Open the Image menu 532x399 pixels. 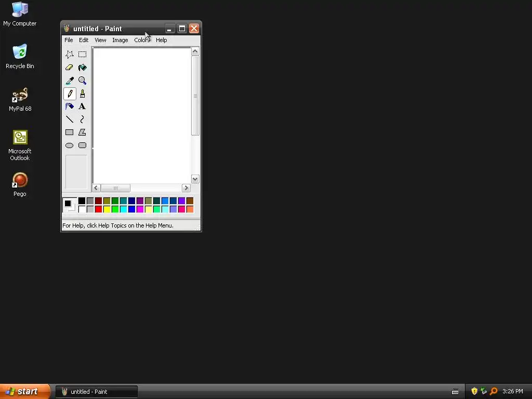pos(120,40)
